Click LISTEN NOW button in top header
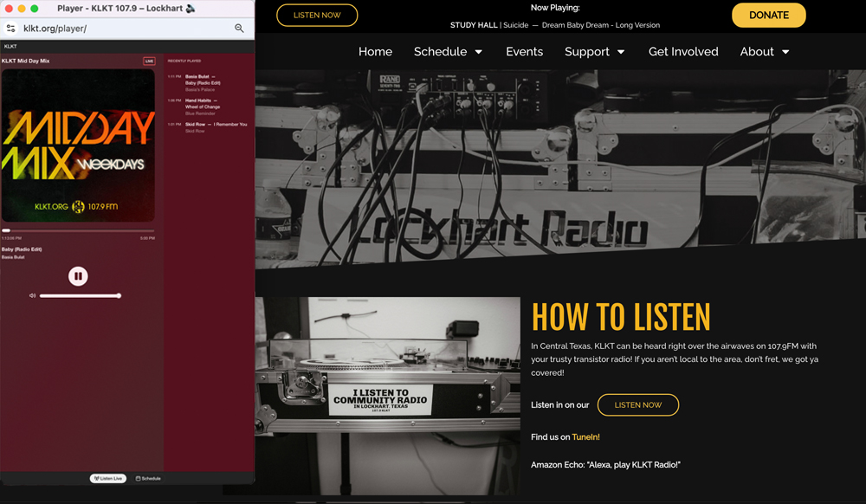The image size is (866, 504). point(317,16)
